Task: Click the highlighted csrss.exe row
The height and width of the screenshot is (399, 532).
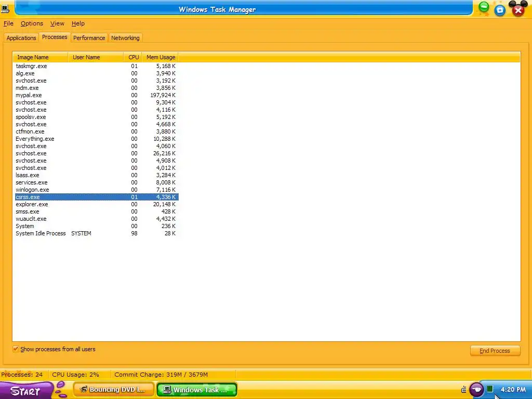Action: click(x=96, y=197)
